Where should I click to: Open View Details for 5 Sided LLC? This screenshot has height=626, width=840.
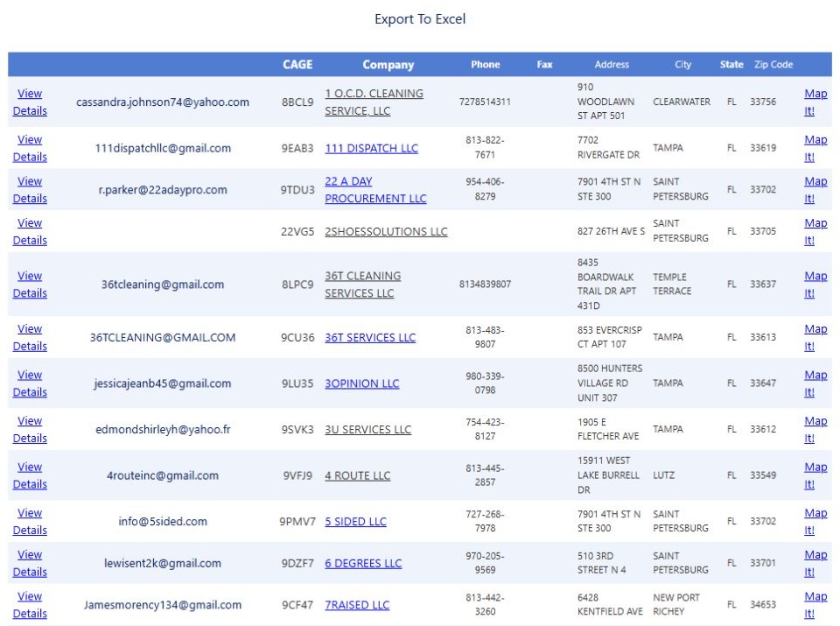pyautogui.click(x=30, y=522)
